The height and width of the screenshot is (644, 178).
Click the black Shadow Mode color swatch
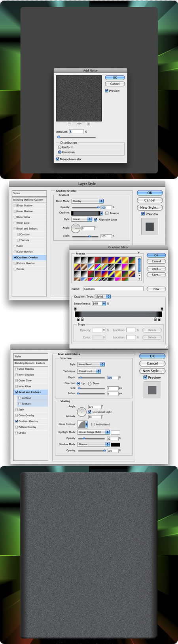pos(116,445)
